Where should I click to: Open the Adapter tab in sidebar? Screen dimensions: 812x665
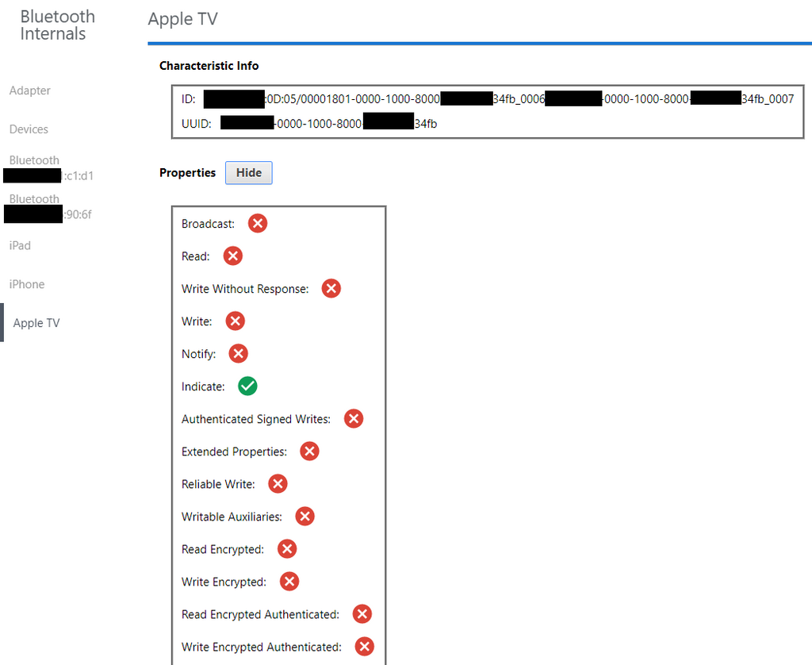coord(30,90)
